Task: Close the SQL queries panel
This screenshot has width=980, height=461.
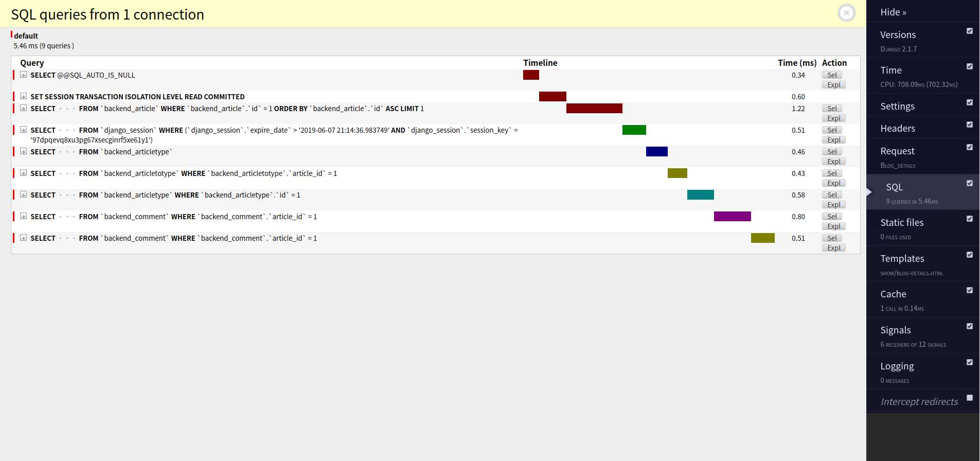Action: pos(846,13)
